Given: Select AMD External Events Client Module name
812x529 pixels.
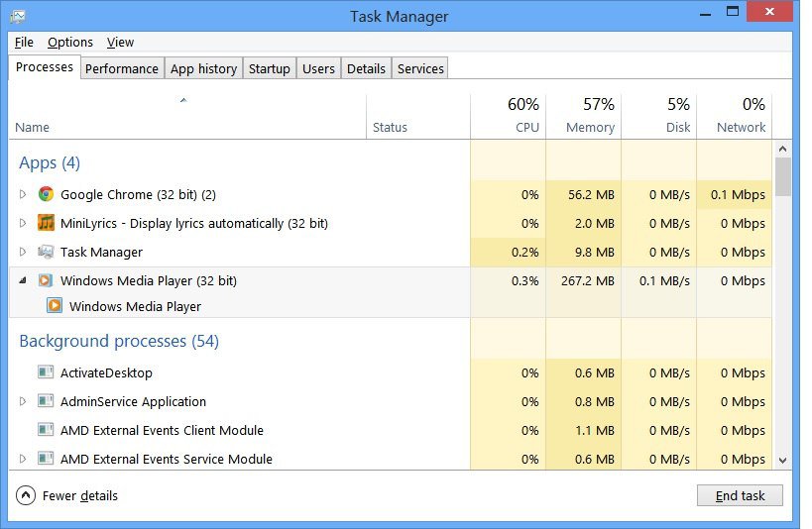Looking at the screenshot, I should tap(162, 430).
